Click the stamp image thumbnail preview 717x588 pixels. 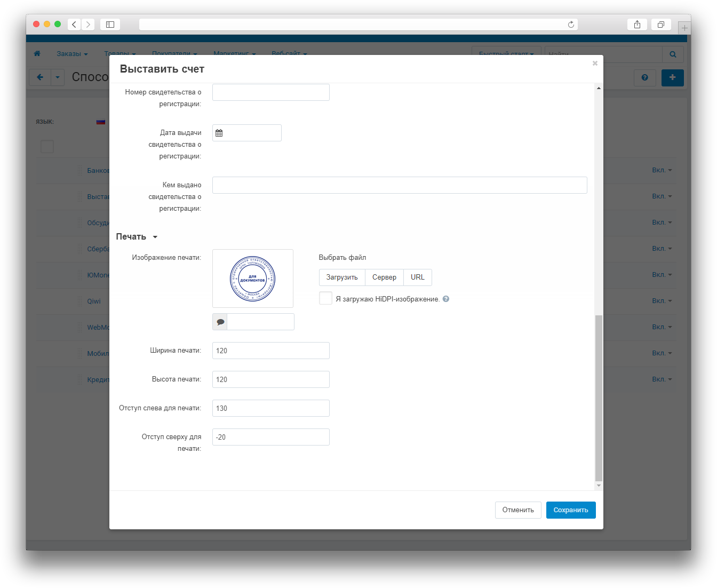pos(253,279)
